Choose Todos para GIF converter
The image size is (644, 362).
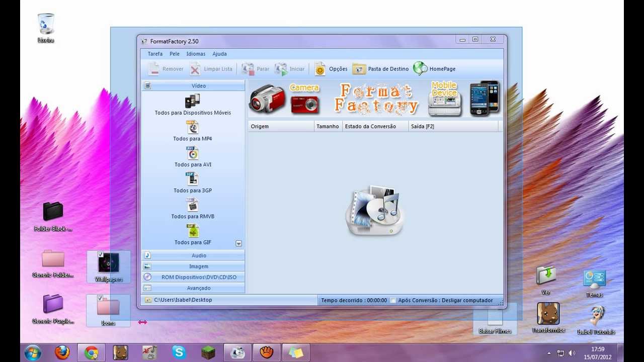coord(193,235)
